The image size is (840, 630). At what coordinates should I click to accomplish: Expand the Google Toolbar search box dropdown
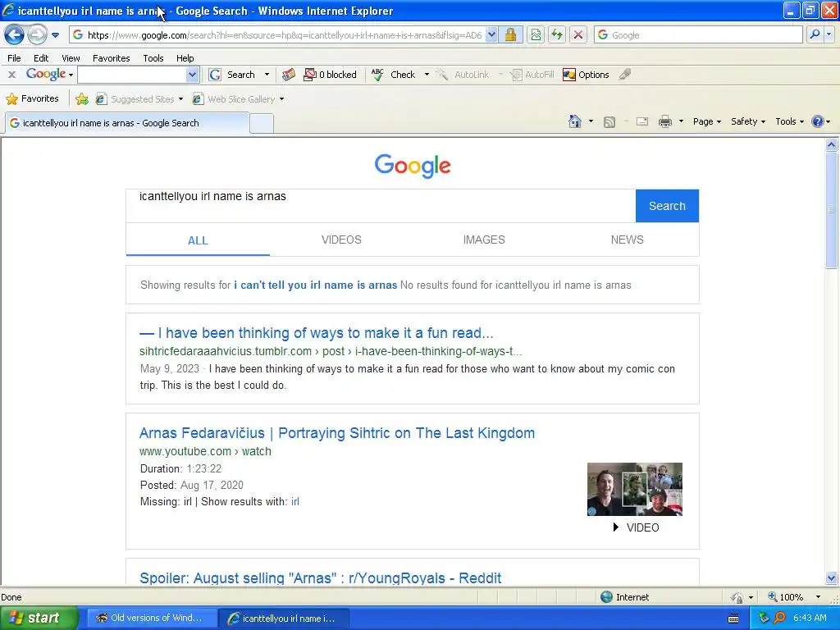192,75
